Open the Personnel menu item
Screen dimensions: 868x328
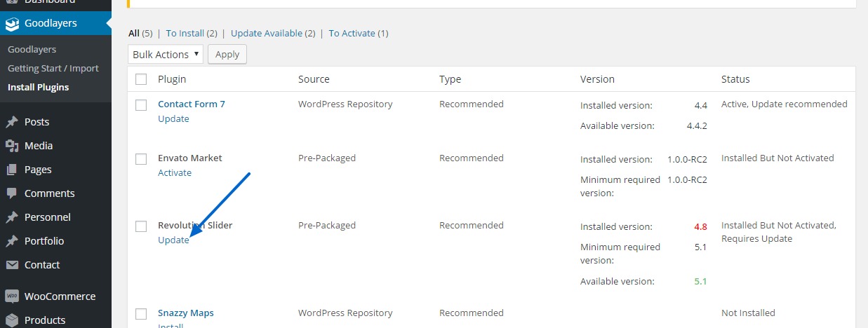pyautogui.click(x=48, y=217)
